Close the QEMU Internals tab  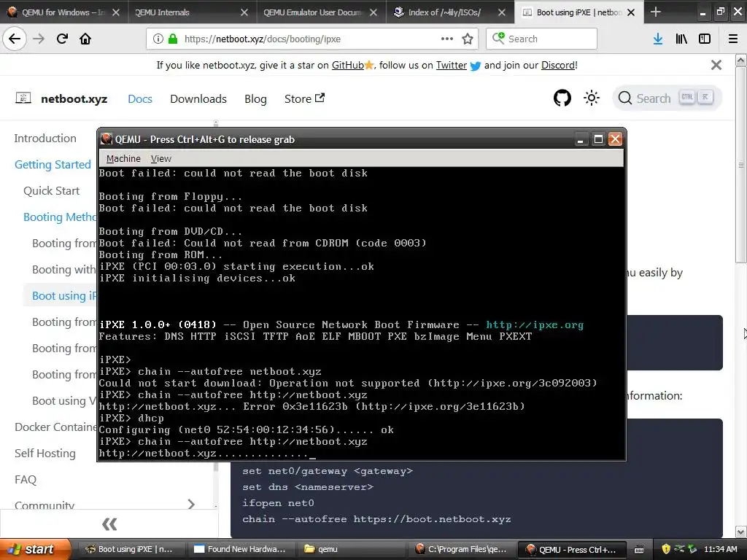pos(244,12)
